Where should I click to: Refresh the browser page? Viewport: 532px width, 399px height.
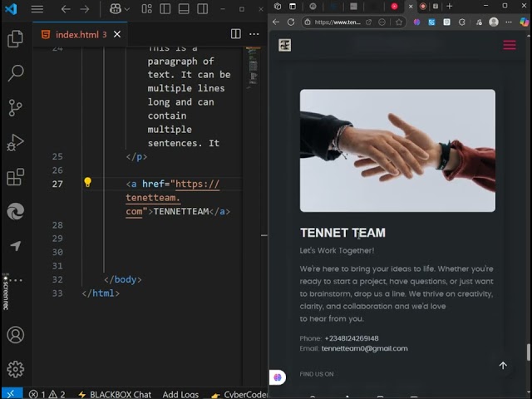click(x=291, y=22)
